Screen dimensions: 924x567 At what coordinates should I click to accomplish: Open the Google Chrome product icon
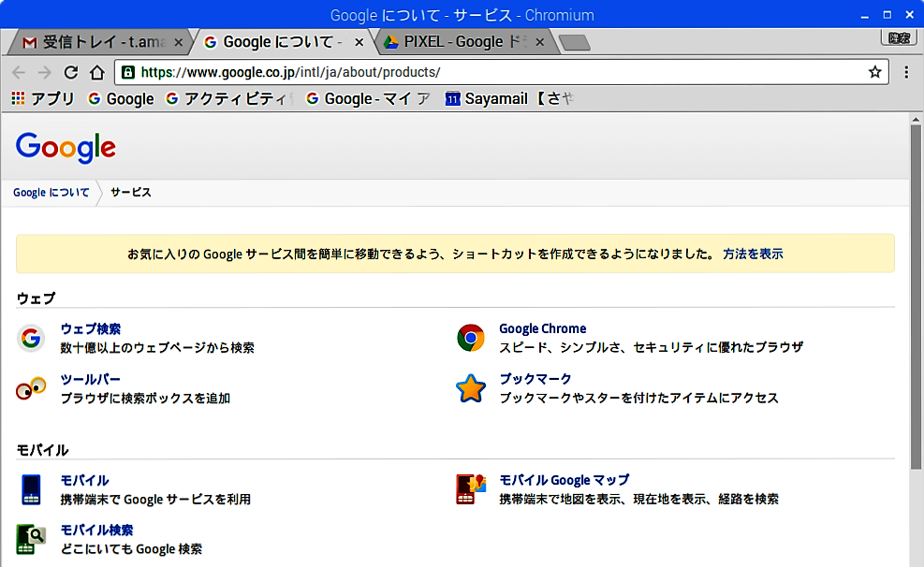coord(470,338)
